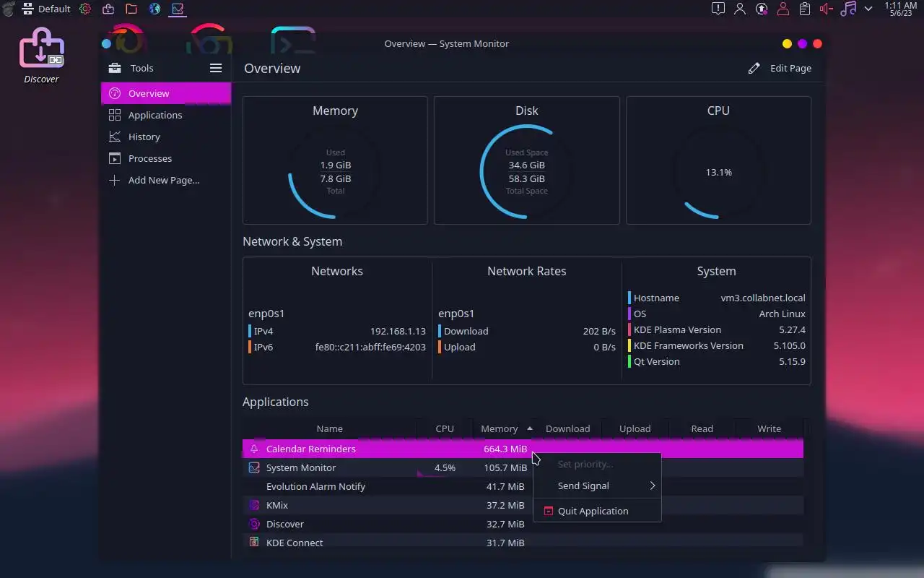Open the system updates tray icon
The height and width of the screenshot is (578, 924).
762,9
